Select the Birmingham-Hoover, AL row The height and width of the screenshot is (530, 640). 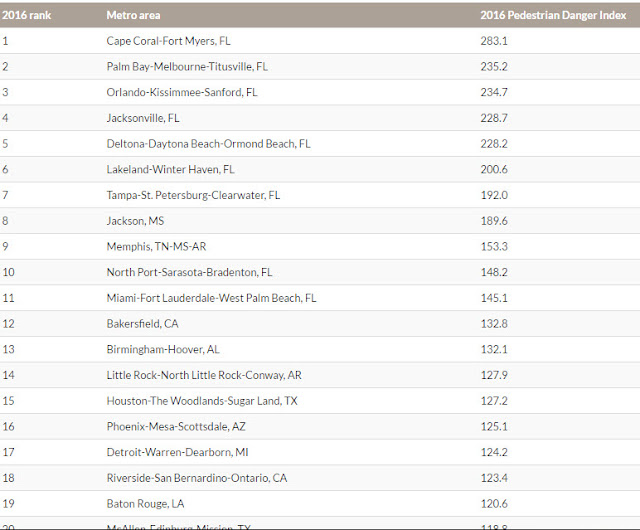tap(320, 350)
